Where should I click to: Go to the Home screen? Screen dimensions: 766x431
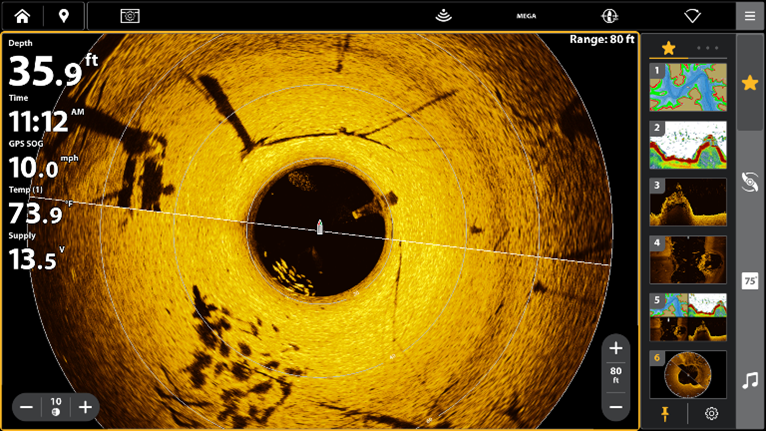tap(22, 15)
